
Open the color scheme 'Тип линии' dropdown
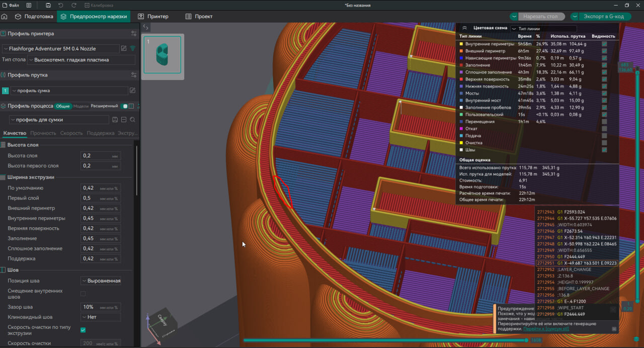point(543,29)
